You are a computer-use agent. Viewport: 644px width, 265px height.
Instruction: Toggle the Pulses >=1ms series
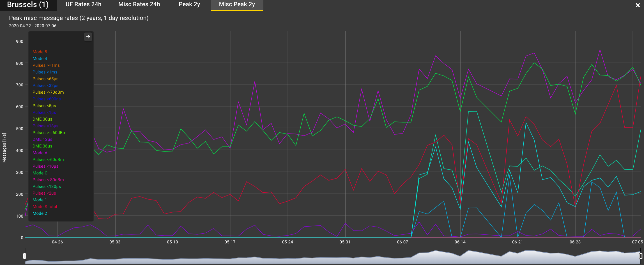click(46, 65)
